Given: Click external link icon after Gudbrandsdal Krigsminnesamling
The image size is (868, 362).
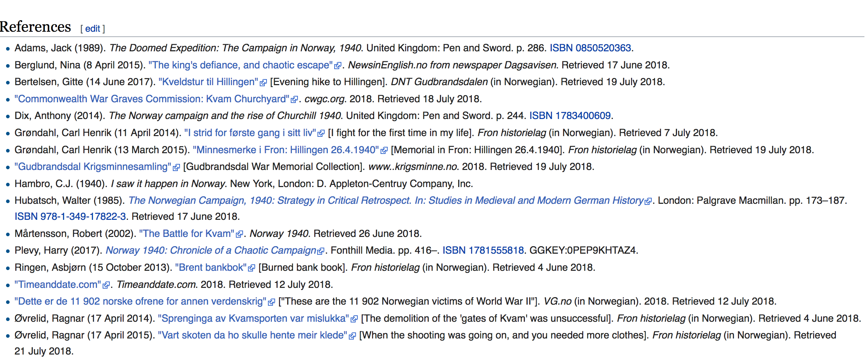Looking at the screenshot, I should [176, 167].
